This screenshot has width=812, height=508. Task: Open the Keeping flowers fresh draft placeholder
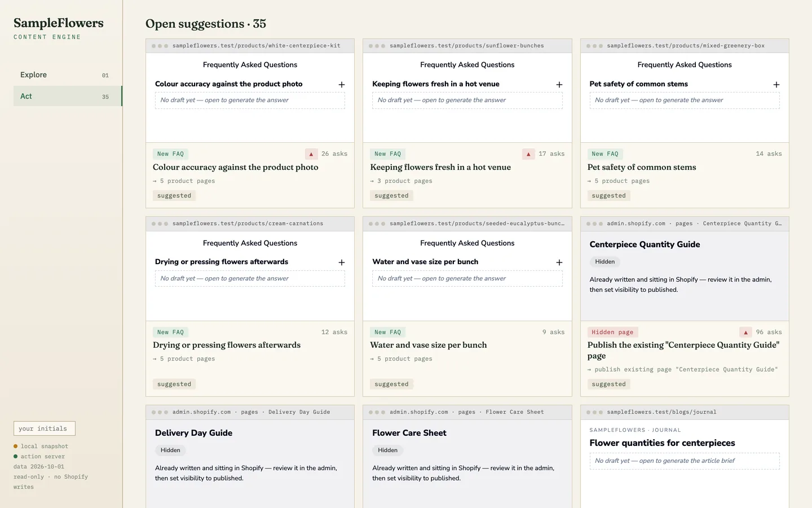(467, 100)
